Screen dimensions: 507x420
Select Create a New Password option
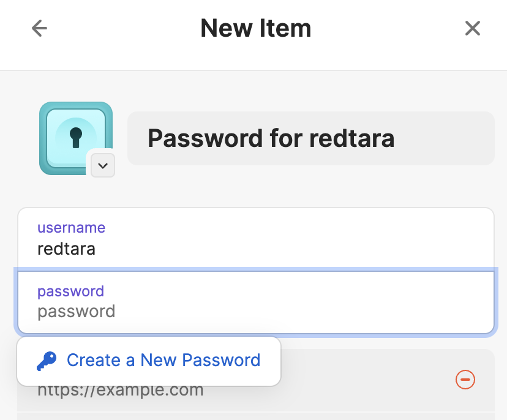149,361
